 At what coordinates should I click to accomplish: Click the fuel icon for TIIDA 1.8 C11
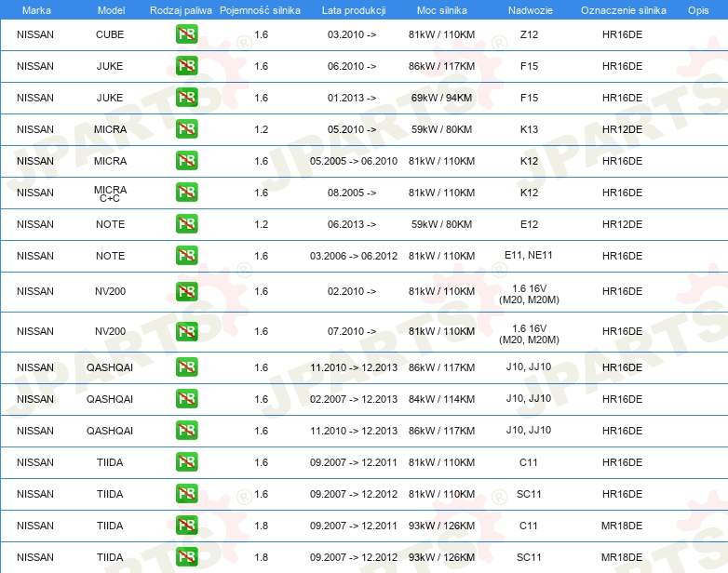pyautogui.click(x=186, y=526)
